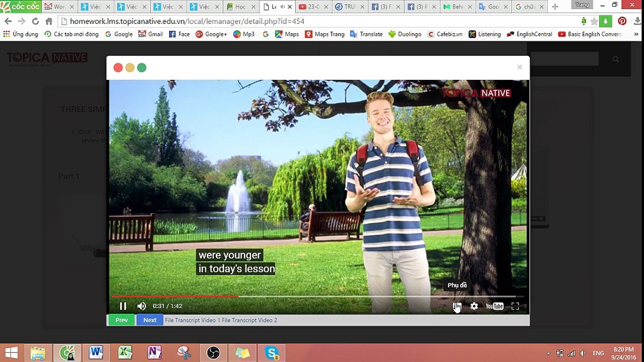Open the browser home page
644x362 pixels.
tap(49, 21)
